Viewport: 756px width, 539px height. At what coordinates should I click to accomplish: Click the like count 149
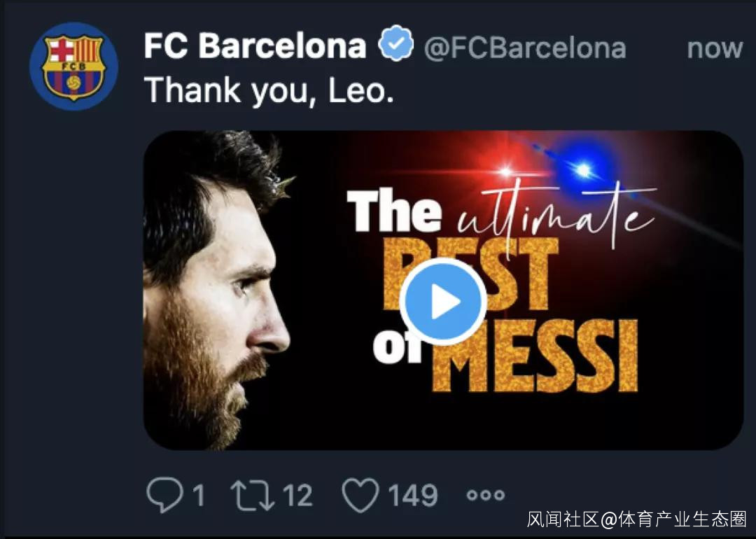[413, 496]
